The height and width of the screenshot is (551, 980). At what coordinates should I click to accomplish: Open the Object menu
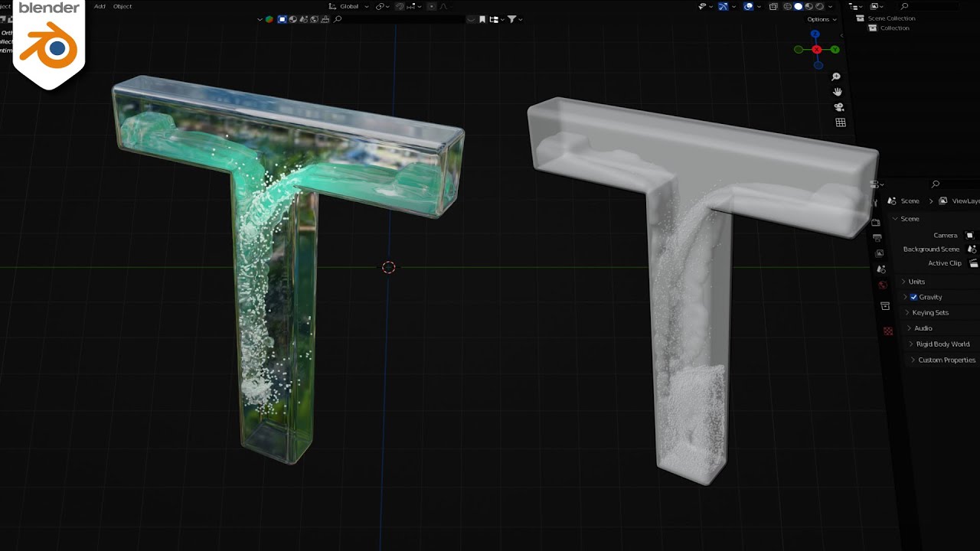point(122,6)
